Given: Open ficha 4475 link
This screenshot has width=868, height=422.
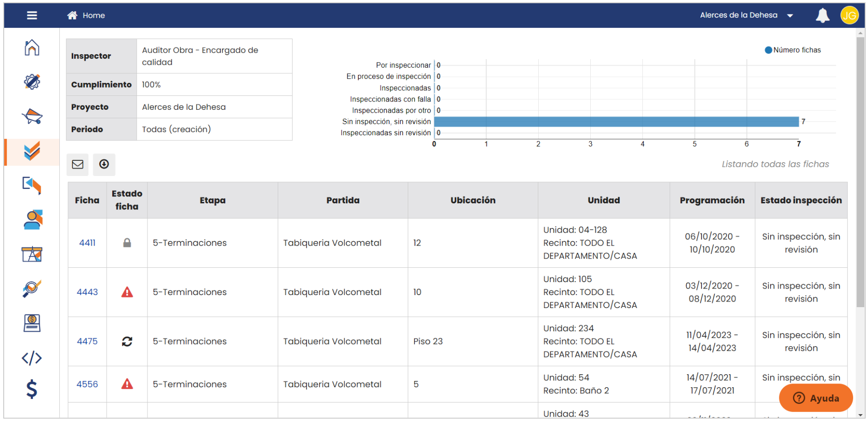Looking at the screenshot, I should (87, 341).
